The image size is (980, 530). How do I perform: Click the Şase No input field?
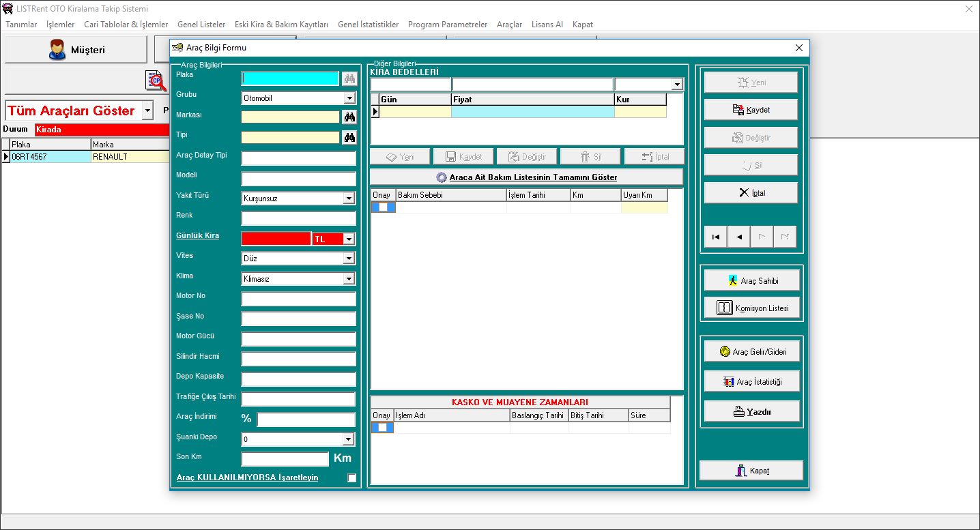[298, 319]
